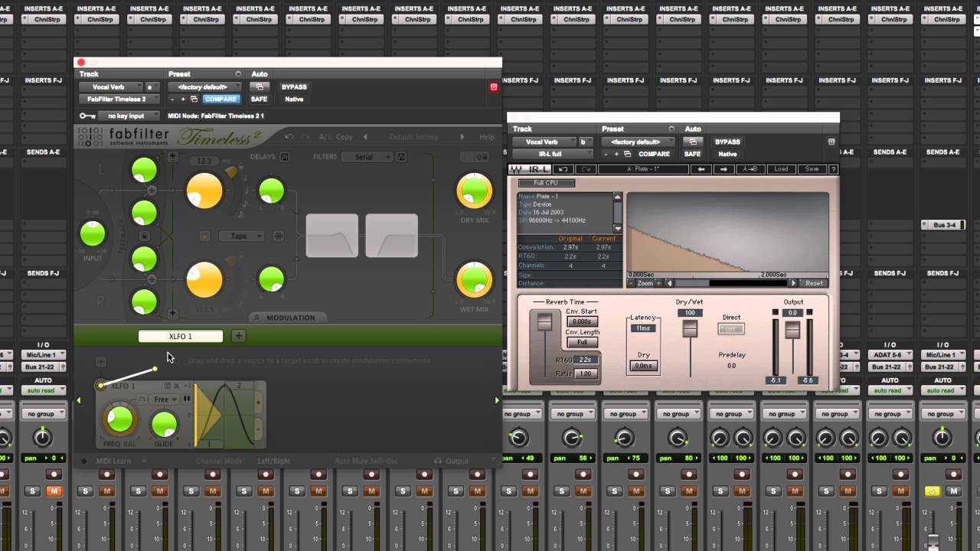Go to next preset arrow in Timeless 2

(462, 137)
